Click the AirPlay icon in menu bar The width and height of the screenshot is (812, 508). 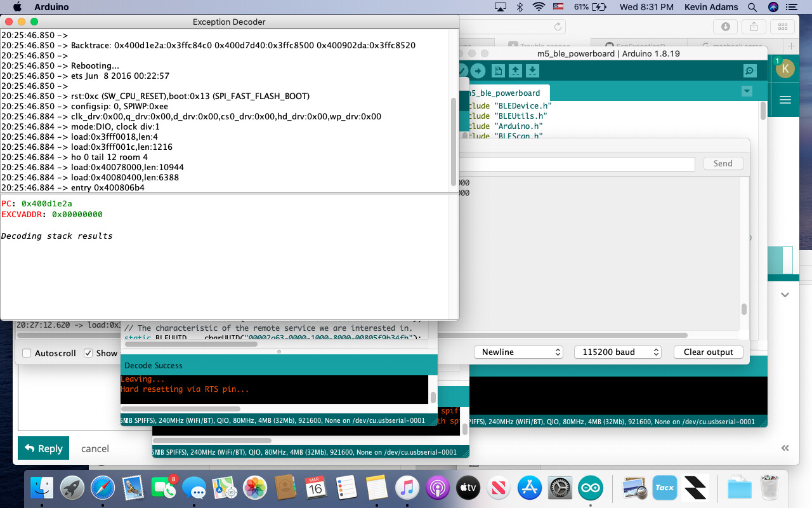pos(501,7)
